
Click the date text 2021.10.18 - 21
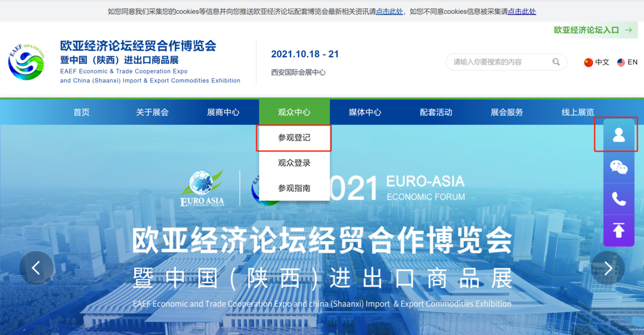305,54
